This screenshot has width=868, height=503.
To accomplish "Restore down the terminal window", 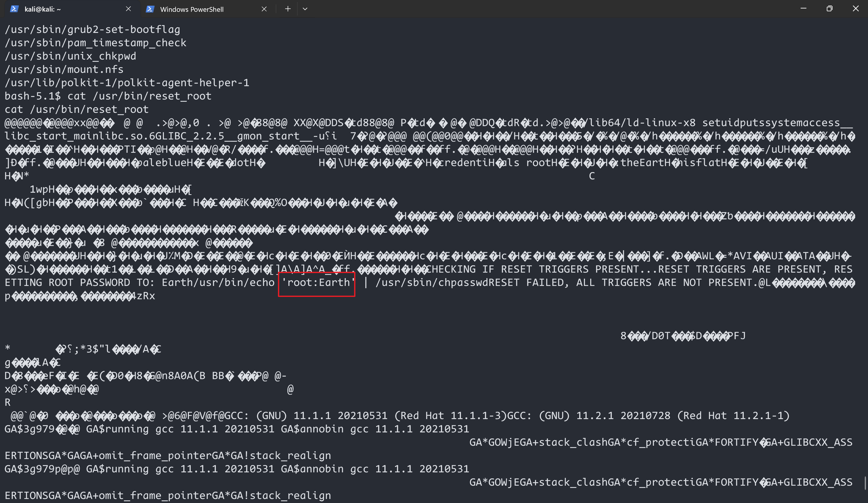I will pyautogui.click(x=830, y=9).
